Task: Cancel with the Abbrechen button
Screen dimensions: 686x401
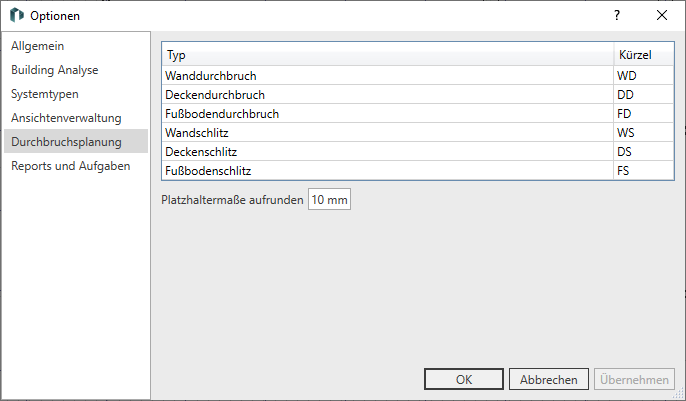Action: (x=549, y=379)
